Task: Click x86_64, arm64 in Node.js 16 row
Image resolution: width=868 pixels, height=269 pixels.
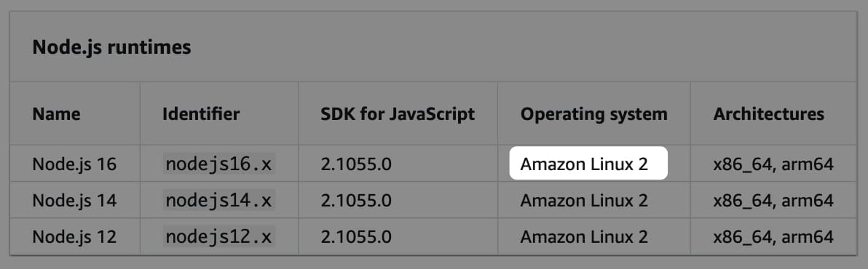Action: [x=773, y=164]
